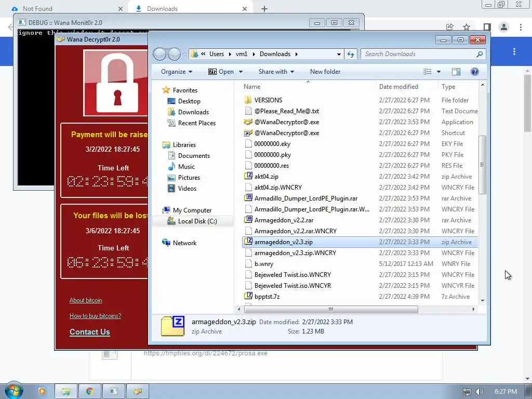
Task: Switch to Downloads browser tab
Action: tap(191, 9)
